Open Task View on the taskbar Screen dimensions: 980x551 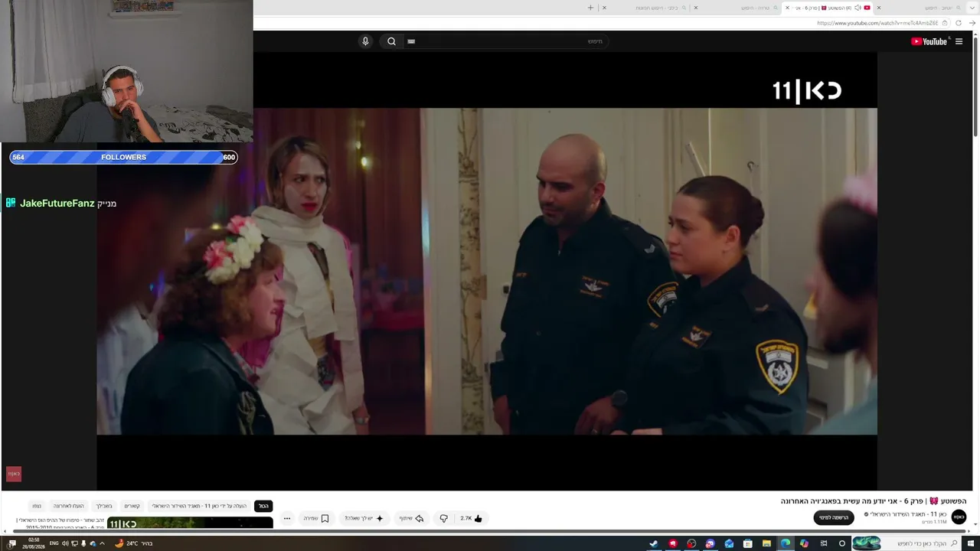pos(824,543)
